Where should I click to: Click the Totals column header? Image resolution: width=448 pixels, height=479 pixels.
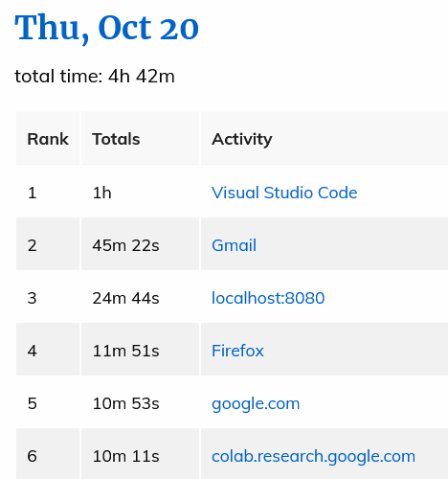(x=140, y=139)
